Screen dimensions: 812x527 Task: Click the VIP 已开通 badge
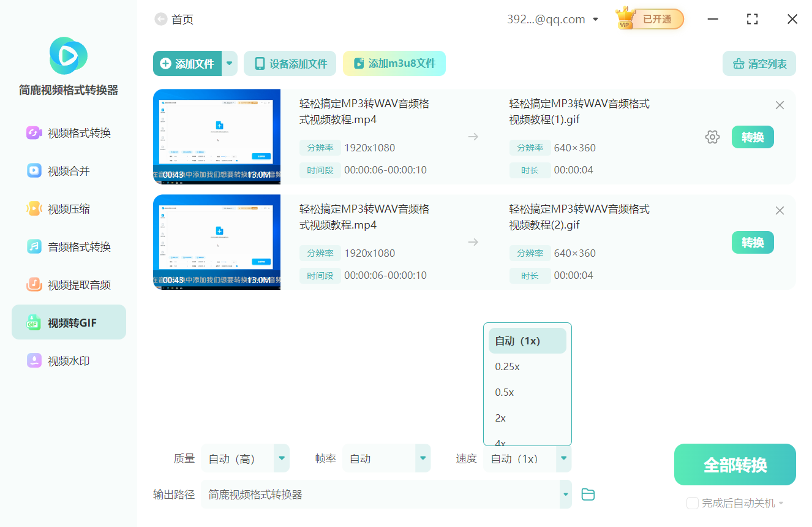[x=648, y=19]
